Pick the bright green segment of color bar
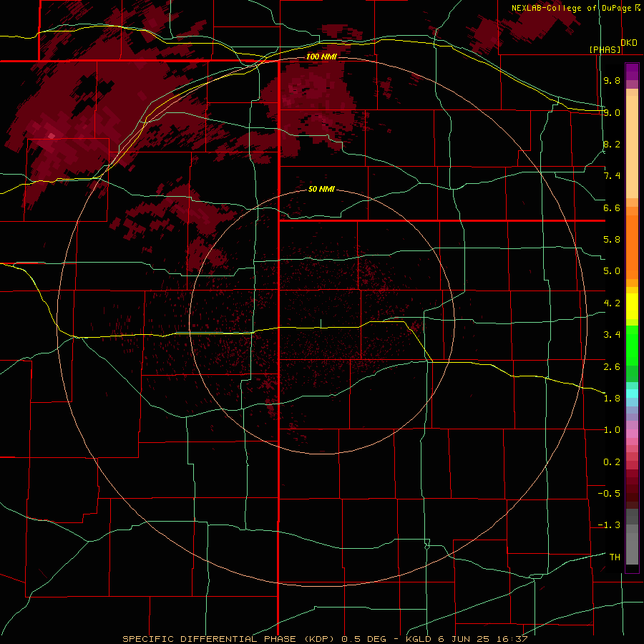The height and width of the screenshot is (644, 644). [632, 345]
